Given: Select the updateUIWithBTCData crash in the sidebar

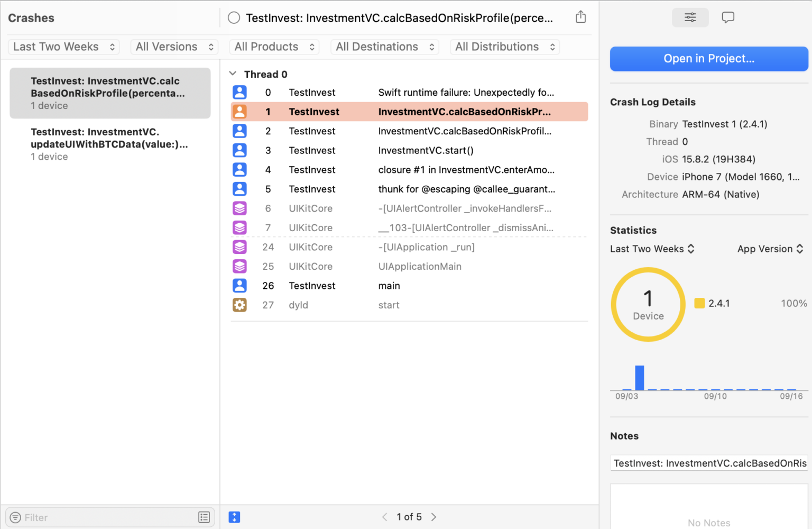Looking at the screenshot, I should tap(109, 143).
